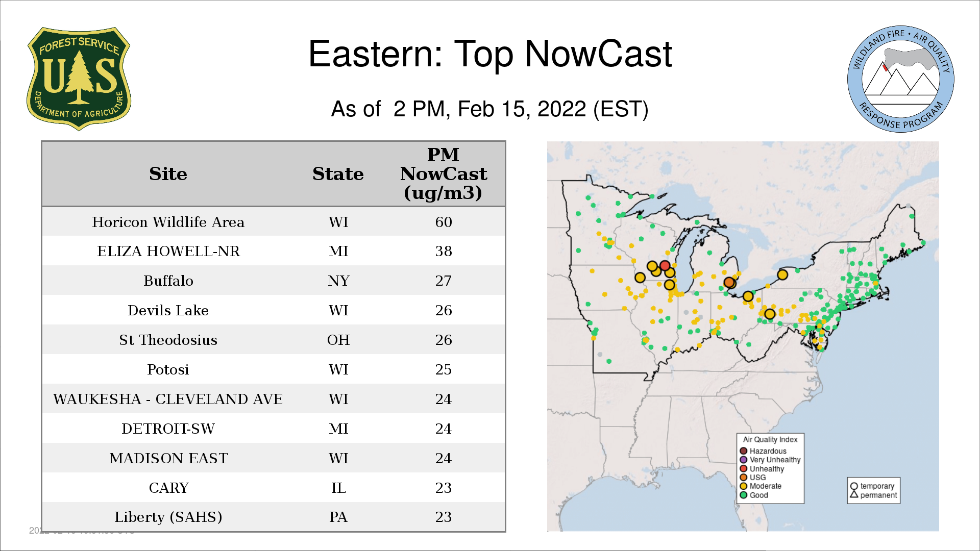Screen dimensions: 980x551
Task: Click the red Unhealthy marker in Wisconsin
Action: tap(665, 265)
